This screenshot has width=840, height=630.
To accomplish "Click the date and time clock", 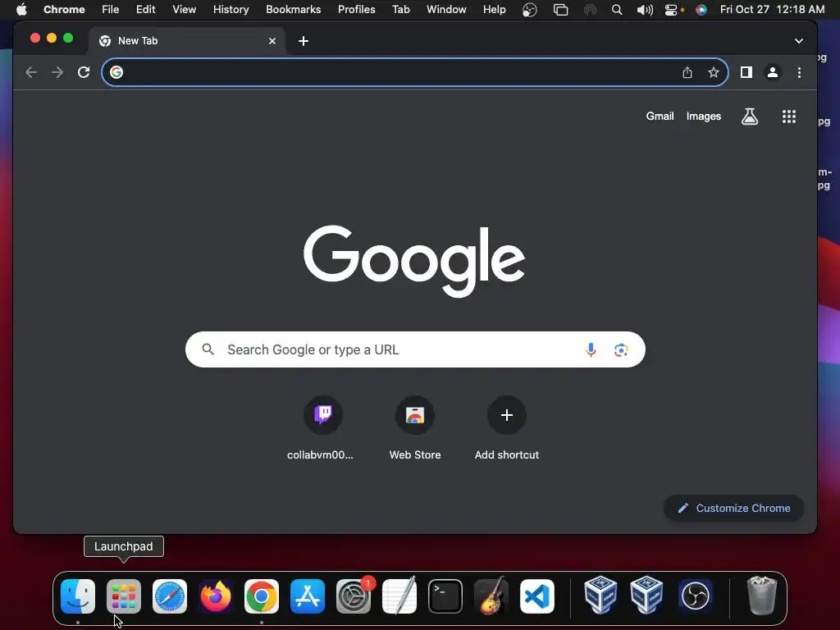I will point(772,9).
